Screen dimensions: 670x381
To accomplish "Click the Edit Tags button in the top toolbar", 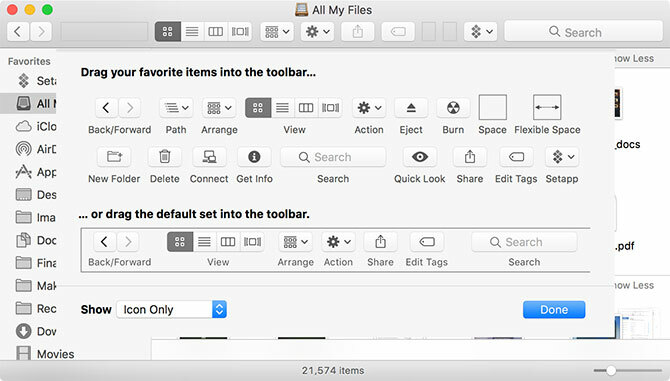I will [398, 32].
